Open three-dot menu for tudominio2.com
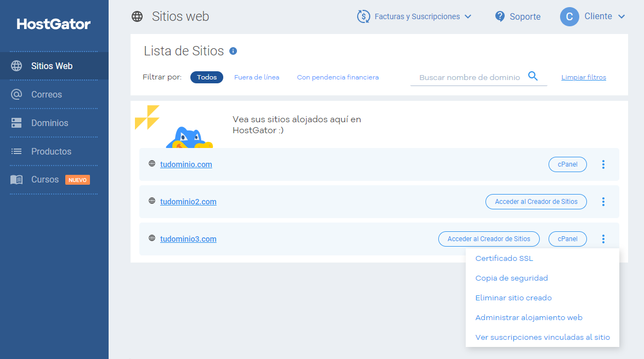 pos(603,202)
